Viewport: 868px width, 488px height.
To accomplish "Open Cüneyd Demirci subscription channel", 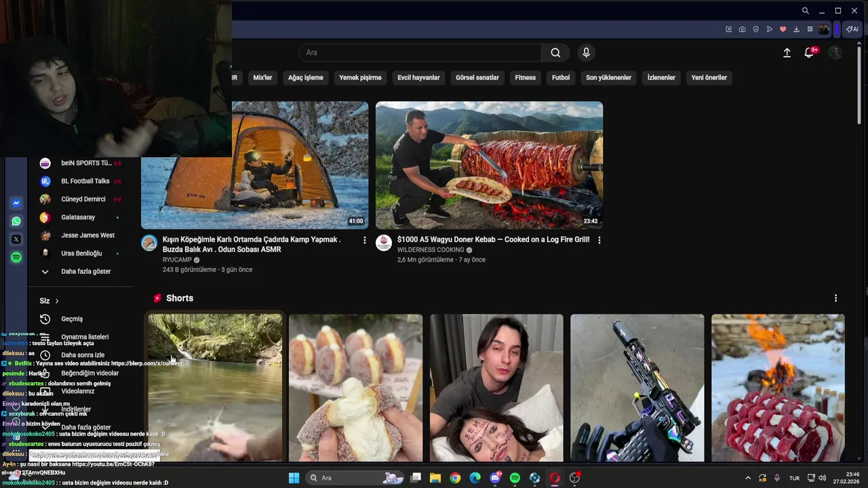I will click(80, 199).
